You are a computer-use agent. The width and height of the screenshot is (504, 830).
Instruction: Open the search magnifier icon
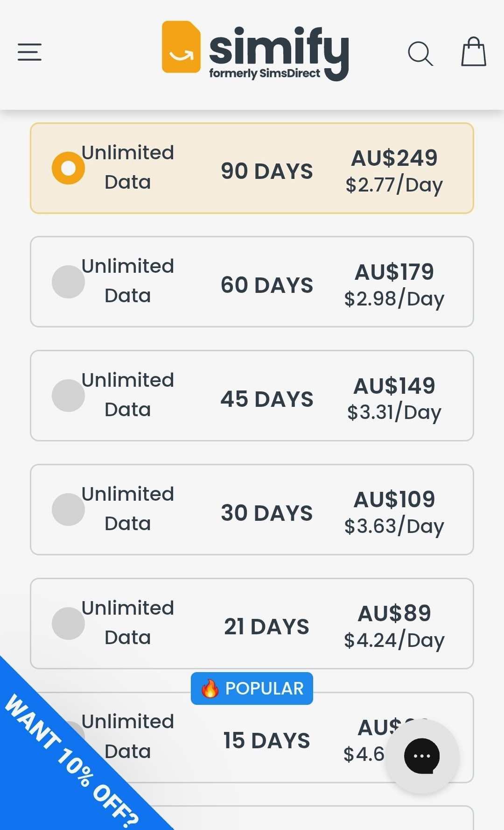420,53
